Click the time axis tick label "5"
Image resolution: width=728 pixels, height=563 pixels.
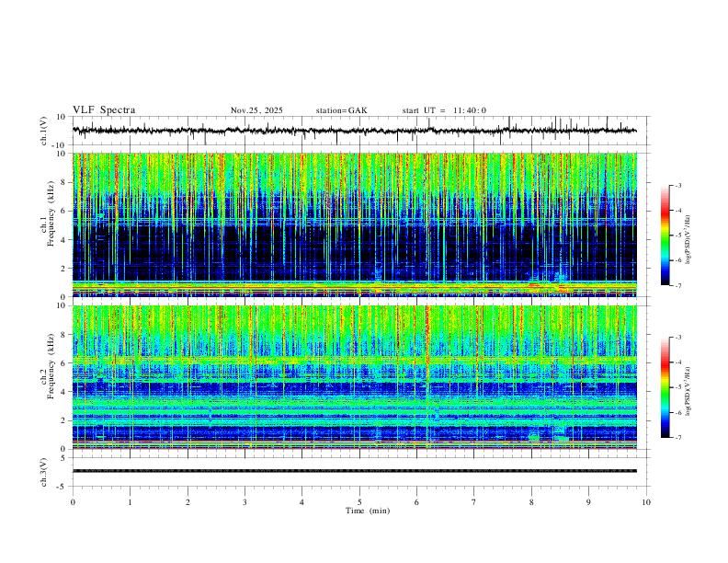click(x=359, y=502)
